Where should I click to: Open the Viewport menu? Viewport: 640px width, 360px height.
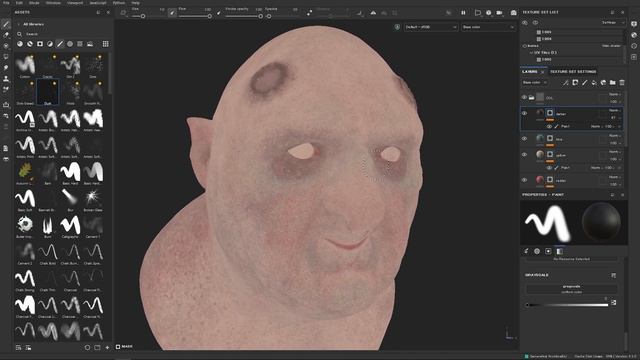pyautogui.click(x=75, y=2)
